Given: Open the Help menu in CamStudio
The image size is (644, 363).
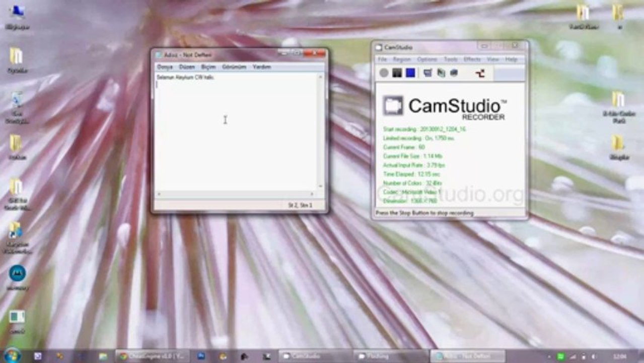Looking at the screenshot, I should (x=511, y=59).
